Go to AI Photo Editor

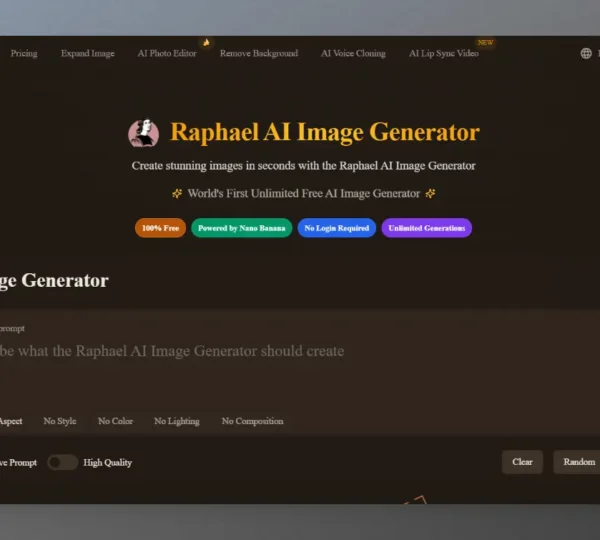(167, 54)
